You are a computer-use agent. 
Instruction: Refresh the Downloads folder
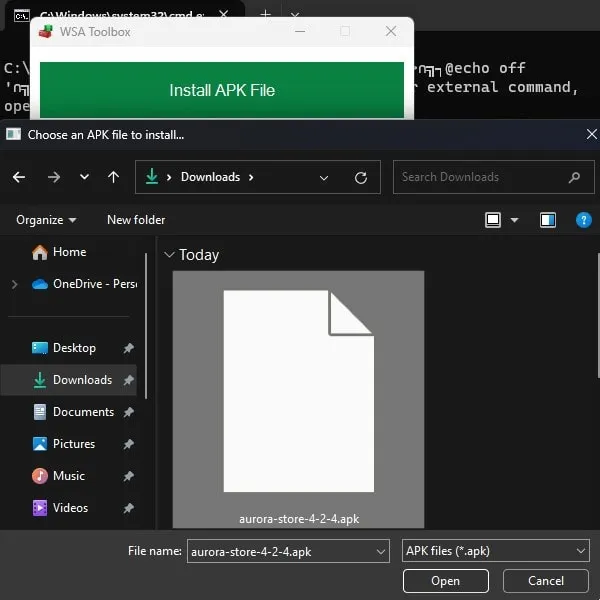(x=360, y=178)
